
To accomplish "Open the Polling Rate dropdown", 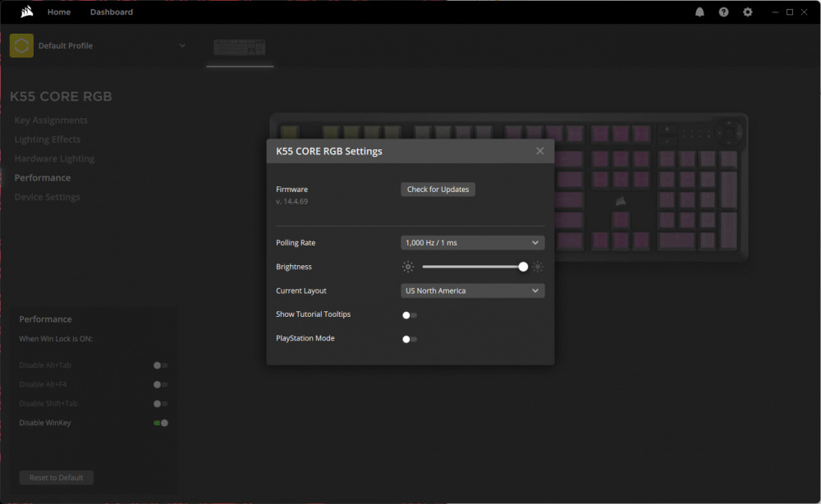I will (472, 243).
